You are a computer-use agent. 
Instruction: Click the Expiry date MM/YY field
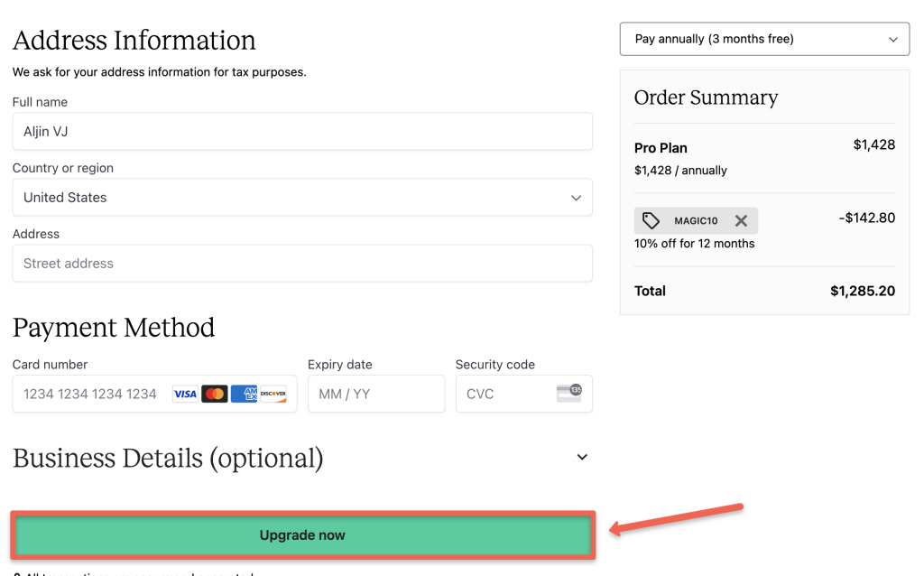point(376,394)
